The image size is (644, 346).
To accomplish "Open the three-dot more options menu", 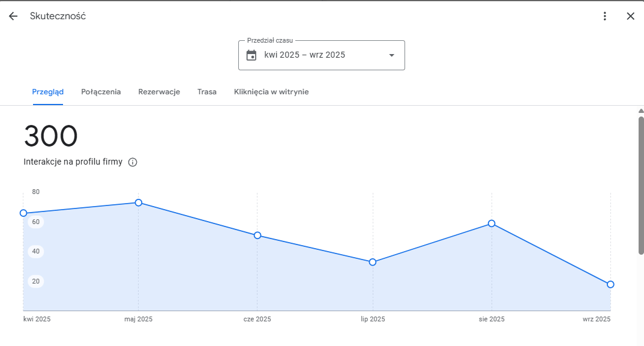I will pos(605,16).
